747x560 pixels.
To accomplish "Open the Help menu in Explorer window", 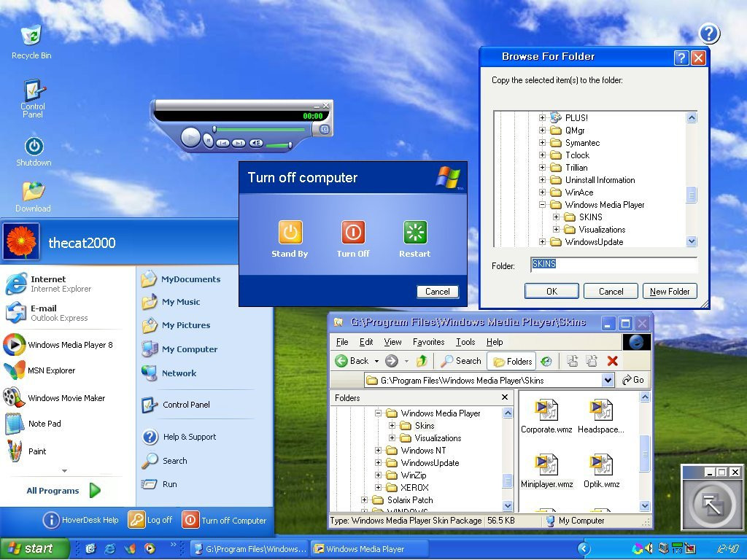I will pos(495,342).
